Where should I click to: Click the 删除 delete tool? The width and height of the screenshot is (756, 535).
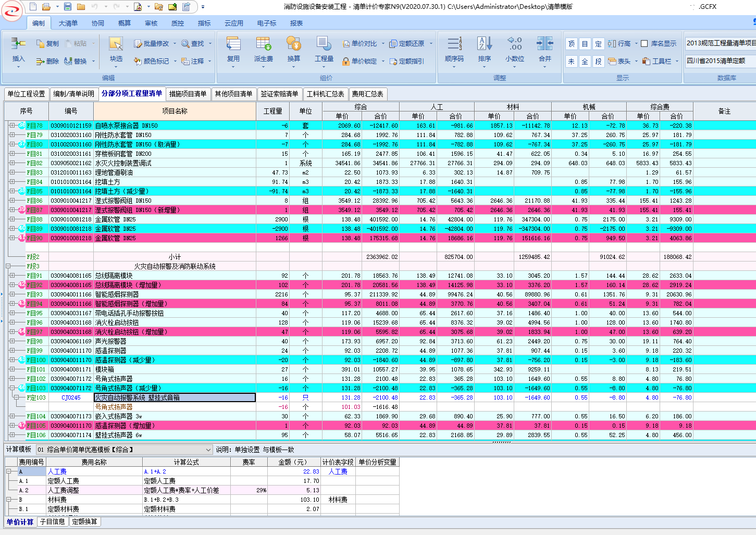47,61
